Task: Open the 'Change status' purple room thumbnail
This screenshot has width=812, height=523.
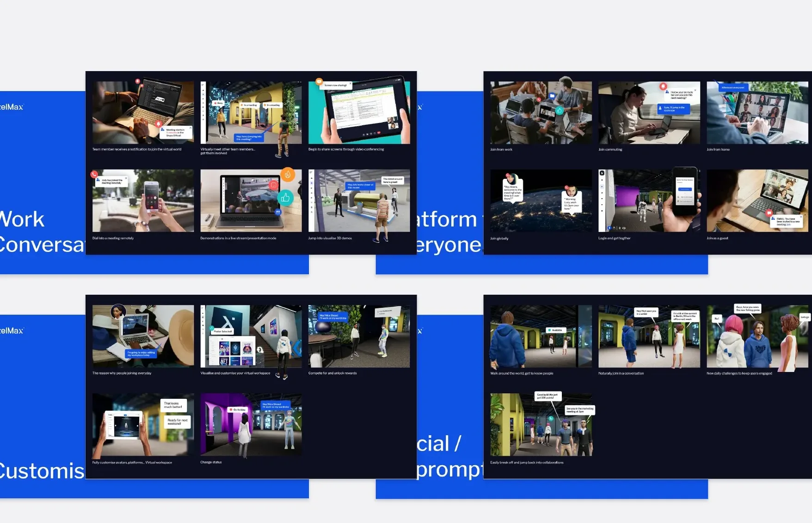Action: pos(251,425)
